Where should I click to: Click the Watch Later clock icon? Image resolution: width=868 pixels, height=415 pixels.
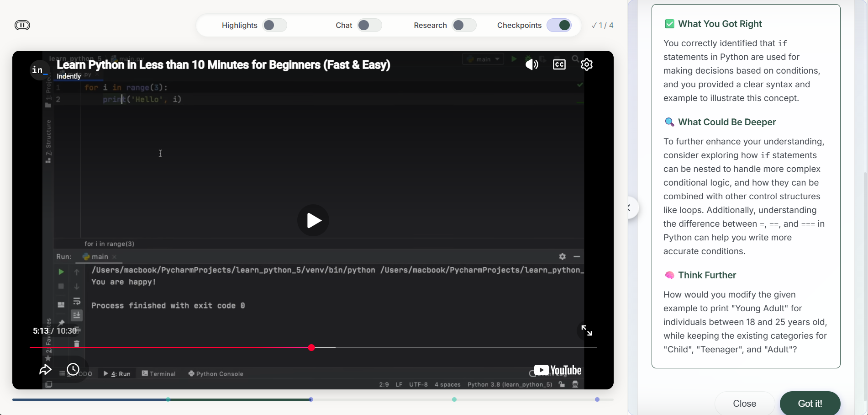[73, 369]
